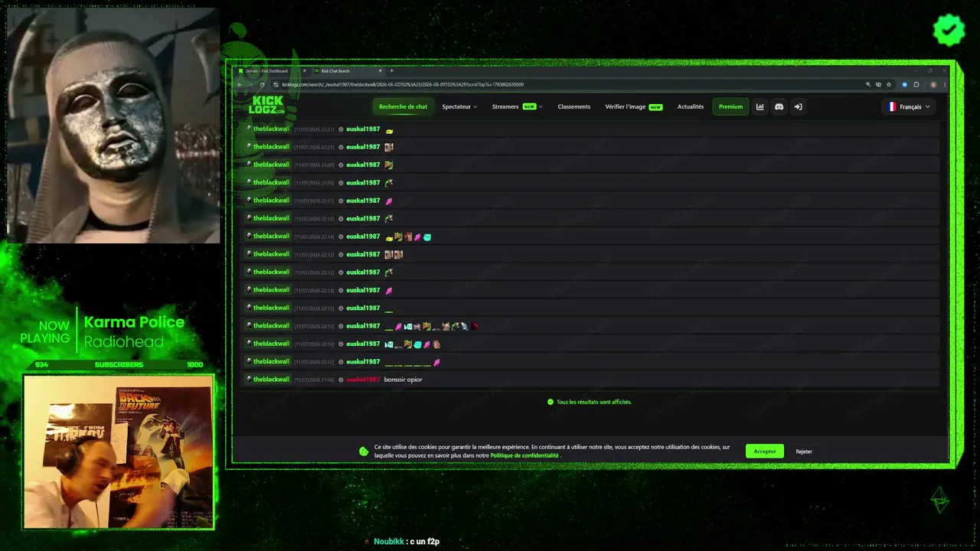
Task: Open the Discord icon link
Action: point(779,107)
